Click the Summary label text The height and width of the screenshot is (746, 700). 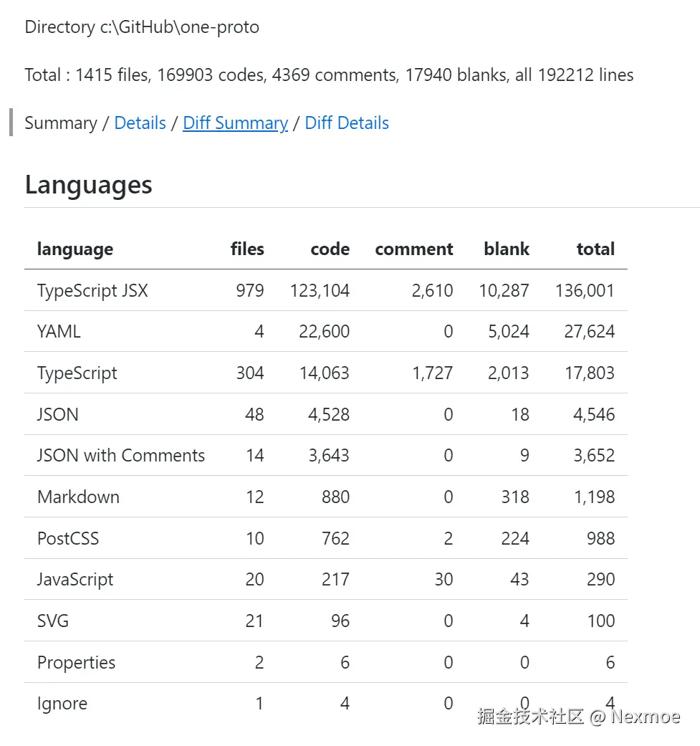point(60,123)
